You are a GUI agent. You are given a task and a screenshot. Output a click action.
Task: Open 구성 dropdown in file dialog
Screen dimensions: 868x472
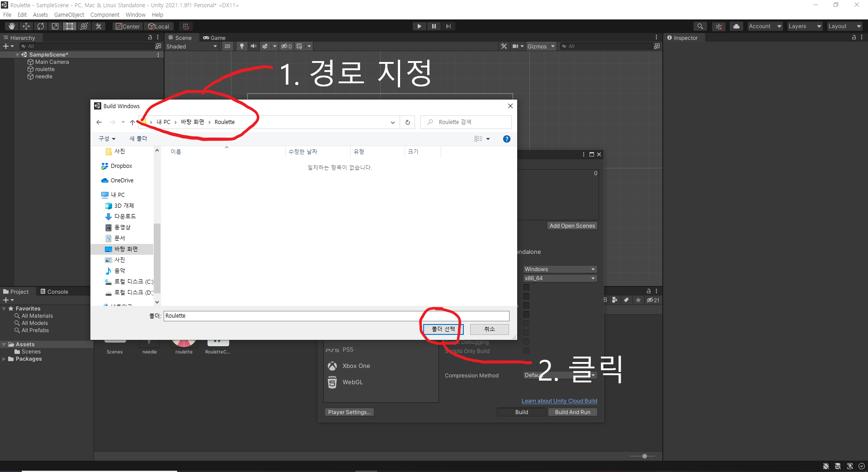[107, 139]
